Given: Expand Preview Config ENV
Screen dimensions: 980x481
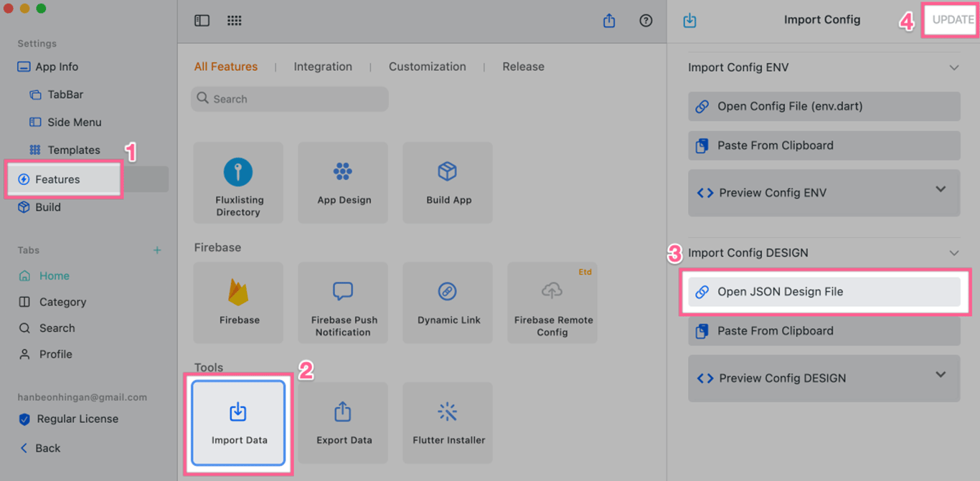Looking at the screenshot, I should [824, 193].
